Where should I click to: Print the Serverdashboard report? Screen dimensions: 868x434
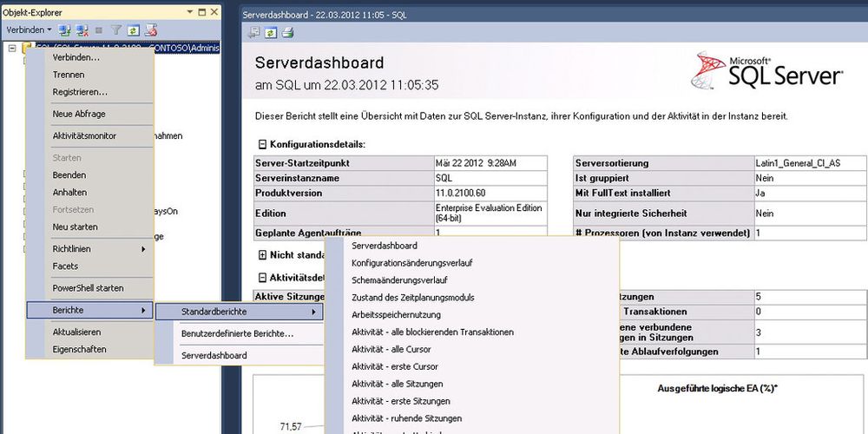coord(287,33)
